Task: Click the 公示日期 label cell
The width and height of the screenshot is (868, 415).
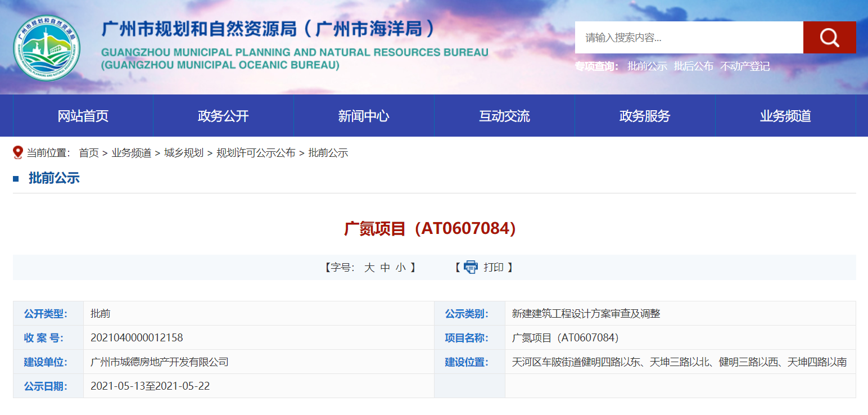Action: (48, 386)
